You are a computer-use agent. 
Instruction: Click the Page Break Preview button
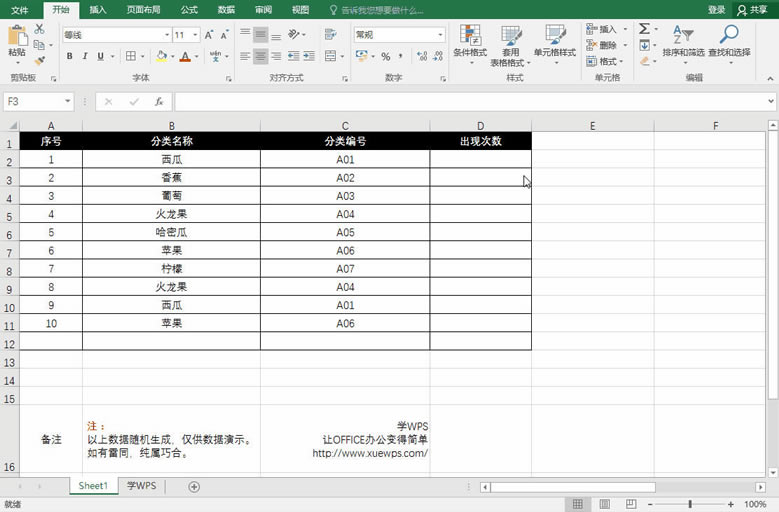[x=631, y=504]
